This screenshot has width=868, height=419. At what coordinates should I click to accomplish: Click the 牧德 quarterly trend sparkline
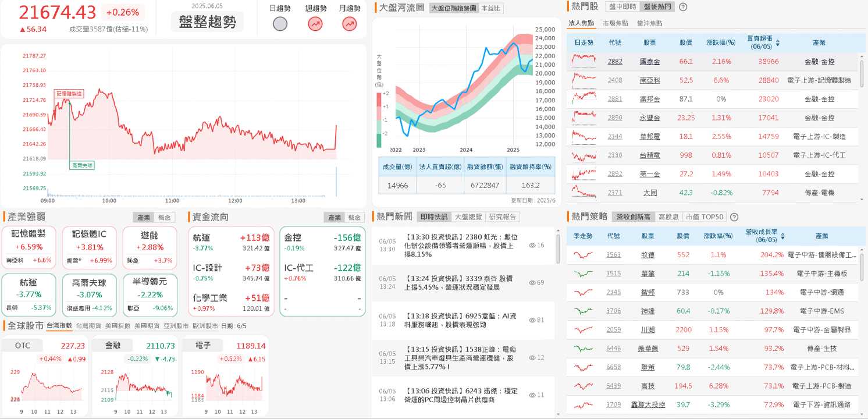[584, 255]
